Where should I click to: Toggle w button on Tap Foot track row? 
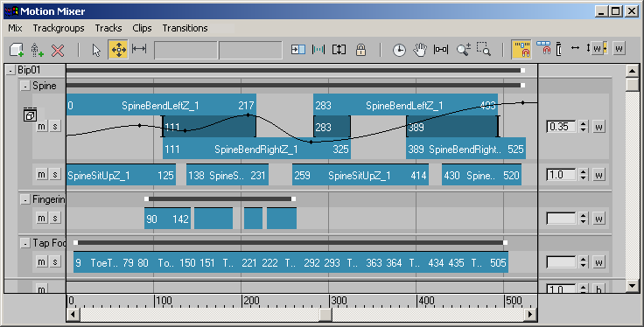[598, 262]
